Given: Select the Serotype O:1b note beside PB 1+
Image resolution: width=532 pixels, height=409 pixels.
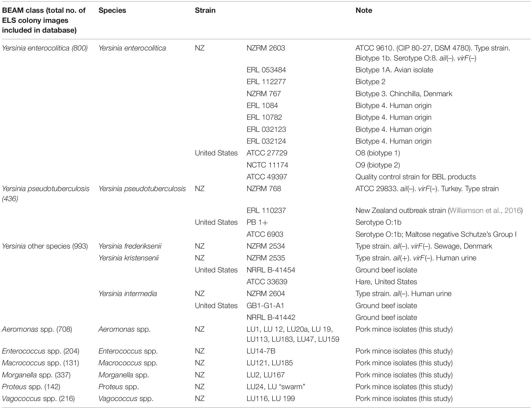Looking at the screenshot, I should [x=378, y=222].
